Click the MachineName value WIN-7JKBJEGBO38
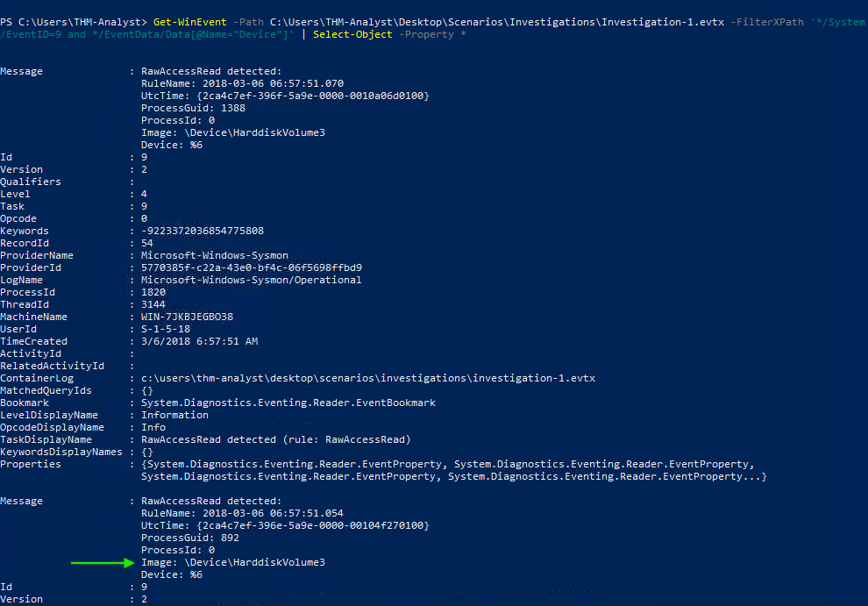 tap(187, 317)
